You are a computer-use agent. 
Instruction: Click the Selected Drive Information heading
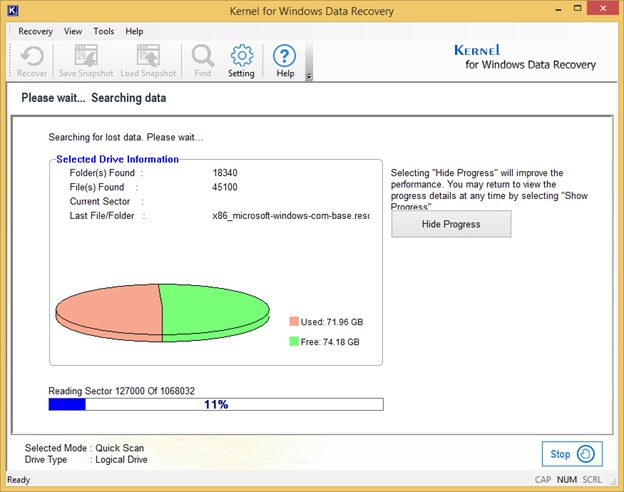click(117, 159)
